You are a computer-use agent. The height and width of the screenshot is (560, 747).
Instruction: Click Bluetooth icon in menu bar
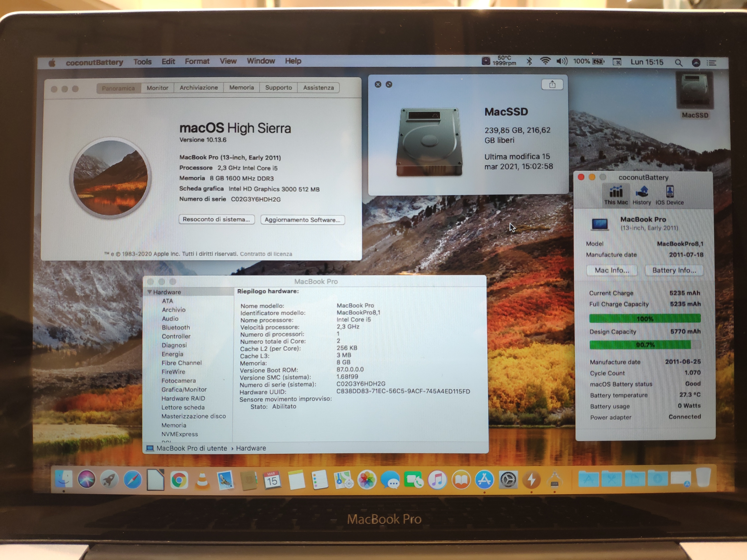point(529,61)
